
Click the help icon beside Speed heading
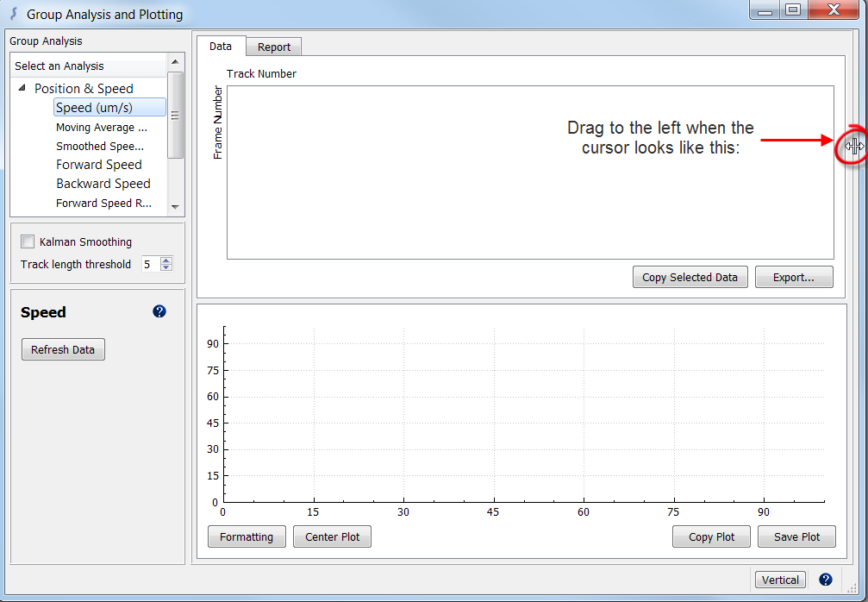tap(159, 311)
